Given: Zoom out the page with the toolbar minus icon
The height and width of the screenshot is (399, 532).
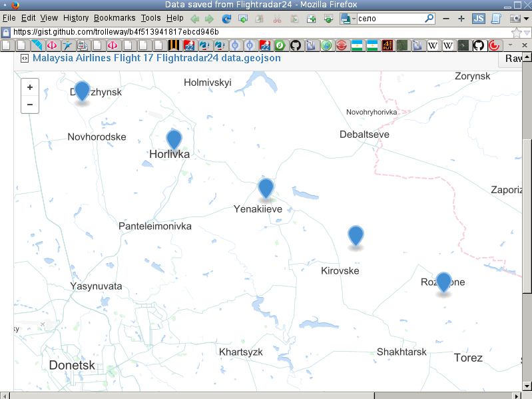Looking at the screenshot, I should click(446, 19).
